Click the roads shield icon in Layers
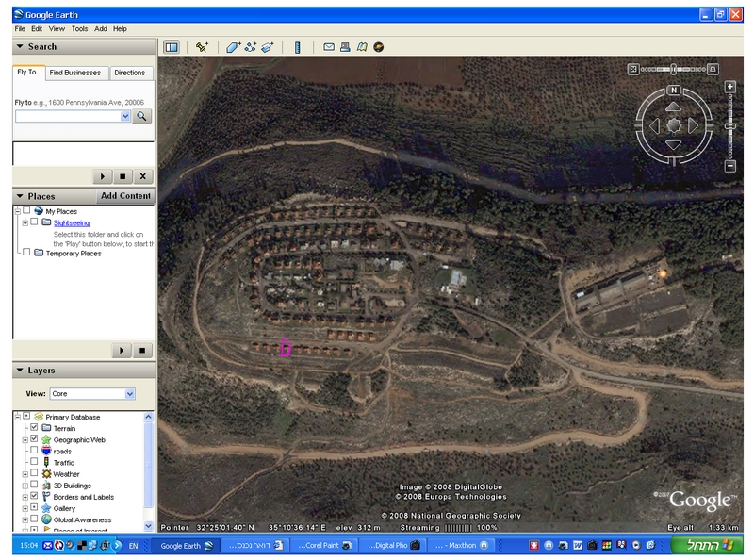The width and height of the screenshot is (754, 560). point(46,451)
